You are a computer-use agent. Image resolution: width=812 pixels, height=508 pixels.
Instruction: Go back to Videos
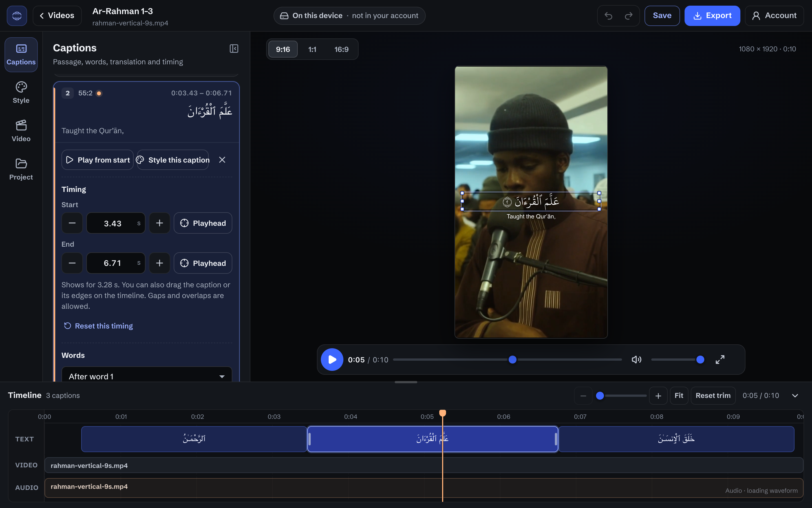[57, 16]
